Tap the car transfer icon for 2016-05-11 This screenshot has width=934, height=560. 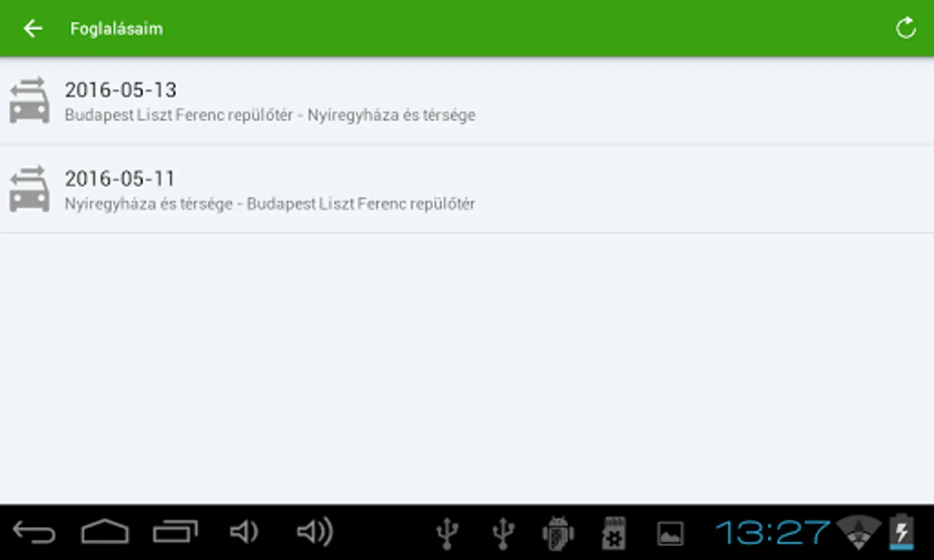(29, 189)
